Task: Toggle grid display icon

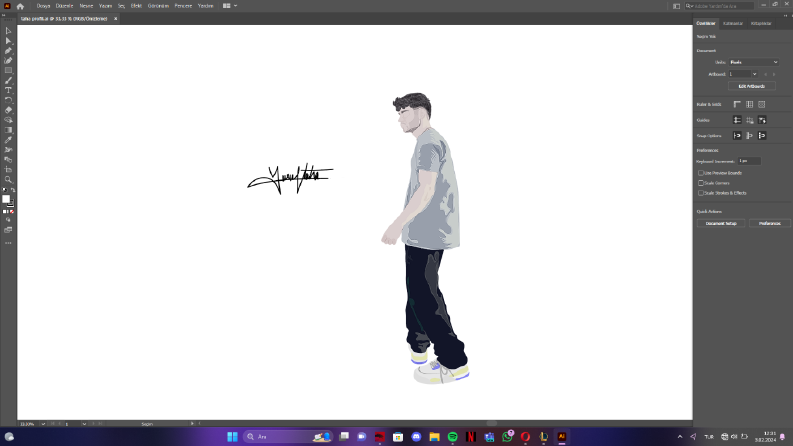Action: [x=750, y=104]
